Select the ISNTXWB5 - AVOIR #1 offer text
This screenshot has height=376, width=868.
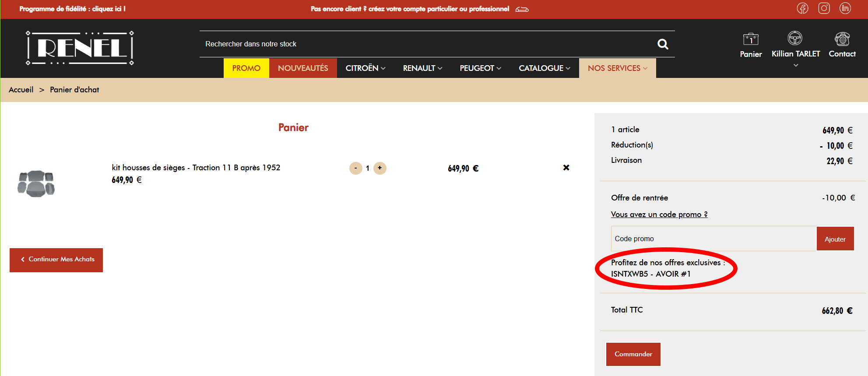coord(651,274)
